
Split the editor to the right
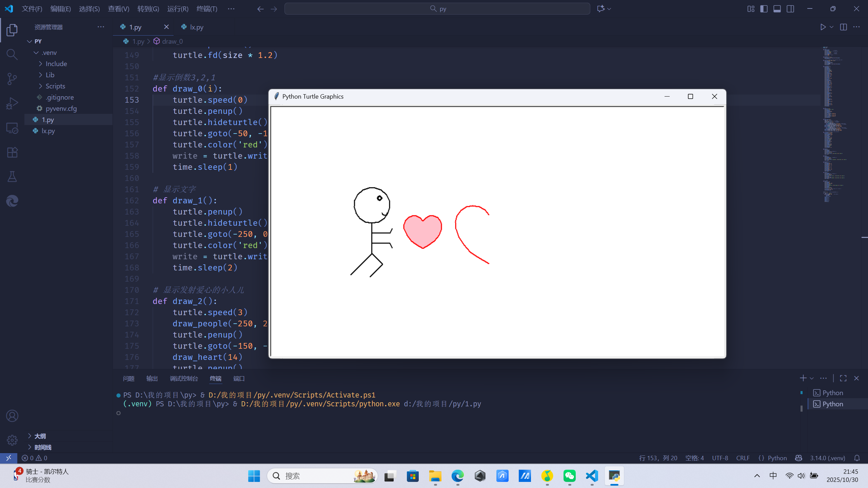[843, 27]
